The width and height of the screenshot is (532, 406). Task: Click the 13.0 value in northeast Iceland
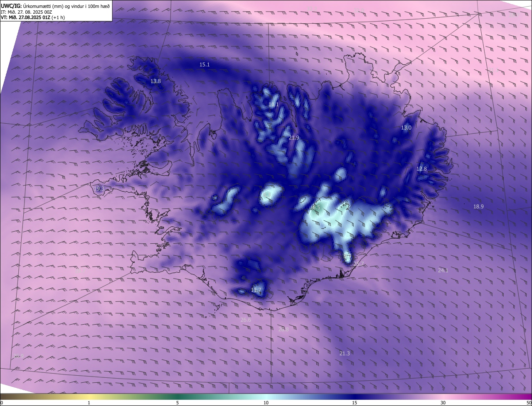pos(406,127)
